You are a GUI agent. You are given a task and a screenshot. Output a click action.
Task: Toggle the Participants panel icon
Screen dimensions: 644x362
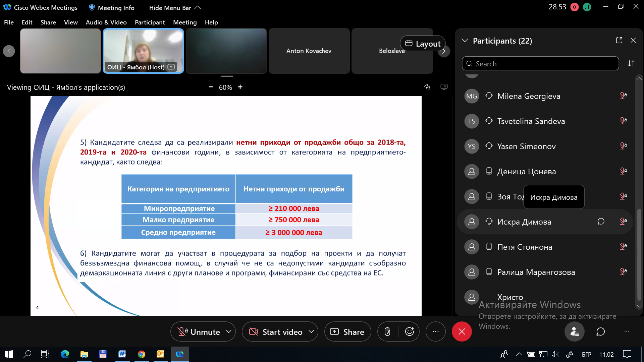[x=575, y=332]
